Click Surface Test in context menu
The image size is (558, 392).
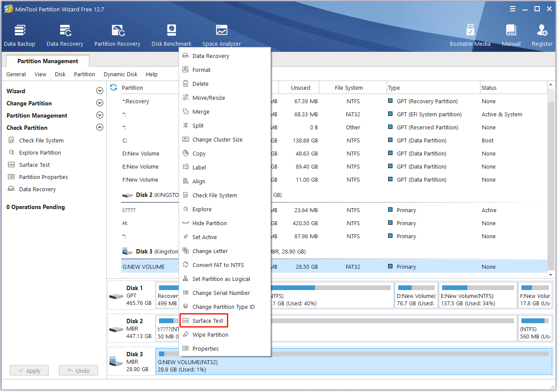225,321
